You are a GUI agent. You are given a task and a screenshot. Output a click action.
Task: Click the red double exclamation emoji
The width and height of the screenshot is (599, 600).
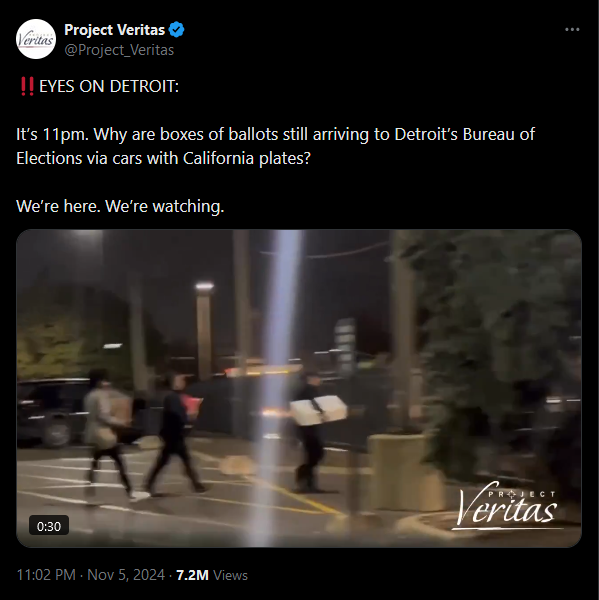pyautogui.click(x=27, y=86)
